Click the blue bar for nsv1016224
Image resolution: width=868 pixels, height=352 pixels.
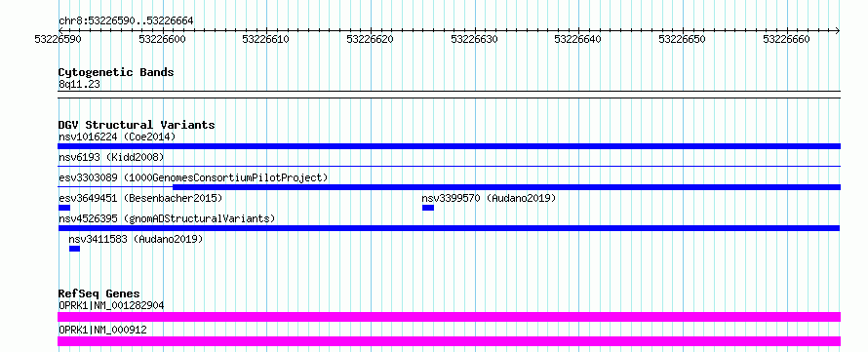[x=449, y=146]
